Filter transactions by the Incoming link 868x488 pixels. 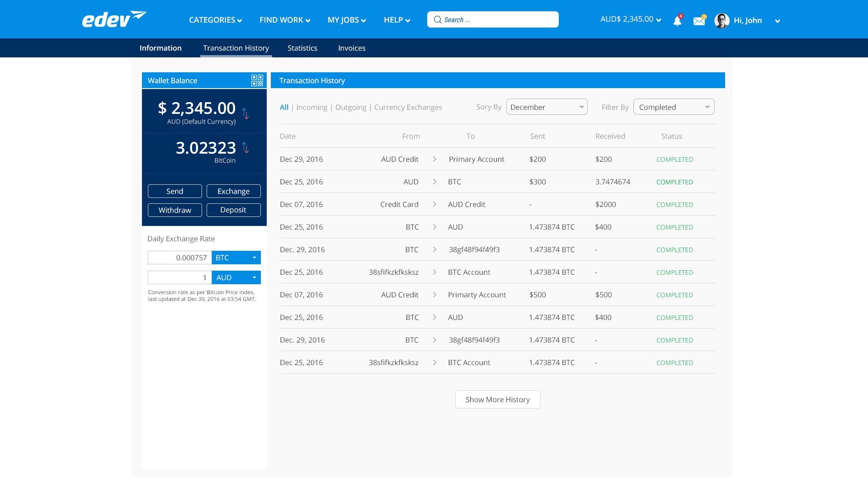tap(311, 107)
